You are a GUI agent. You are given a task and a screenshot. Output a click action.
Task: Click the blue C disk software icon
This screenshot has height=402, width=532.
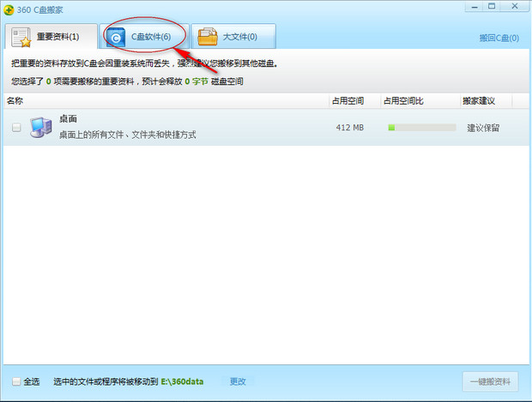115,37
